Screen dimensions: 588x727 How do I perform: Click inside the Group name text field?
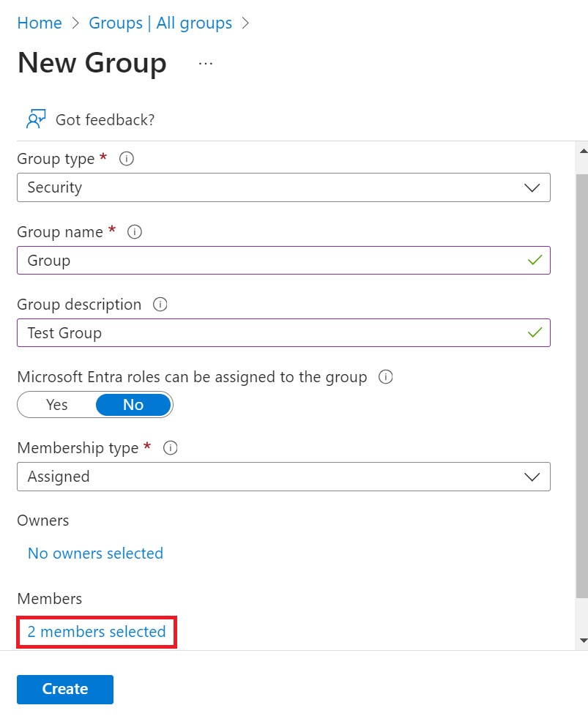pos(271,261)
